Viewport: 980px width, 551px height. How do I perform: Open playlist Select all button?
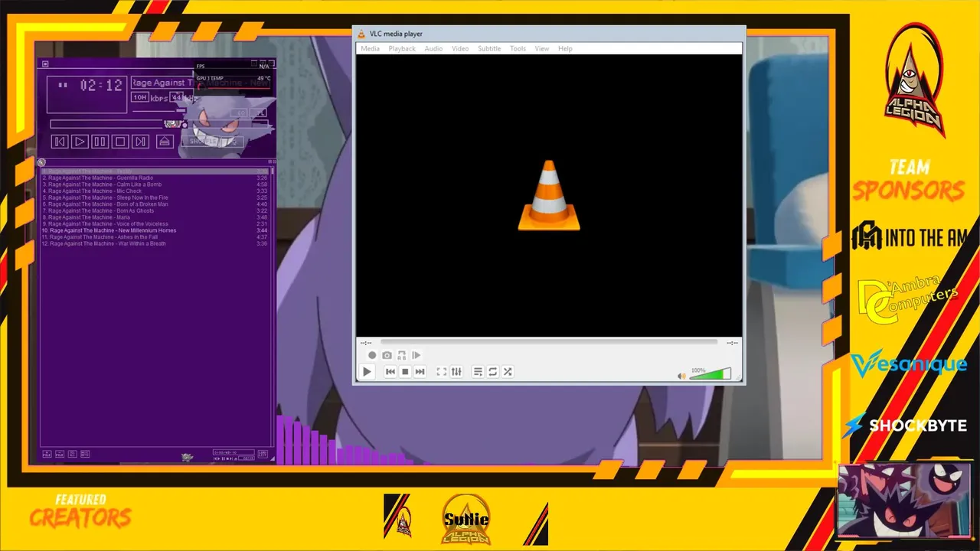pyautogui.click(x=73, y=454)
